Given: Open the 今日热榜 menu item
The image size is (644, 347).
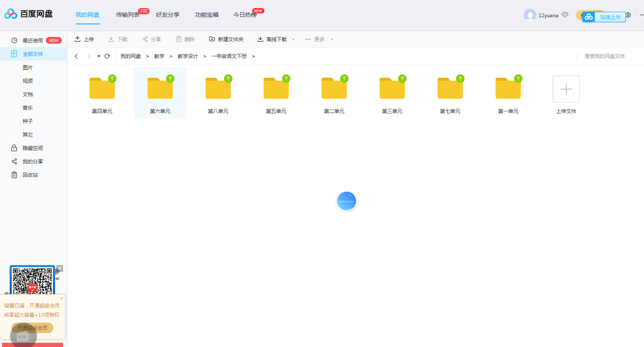Looking at the screenshot, I should coord(245,14).
